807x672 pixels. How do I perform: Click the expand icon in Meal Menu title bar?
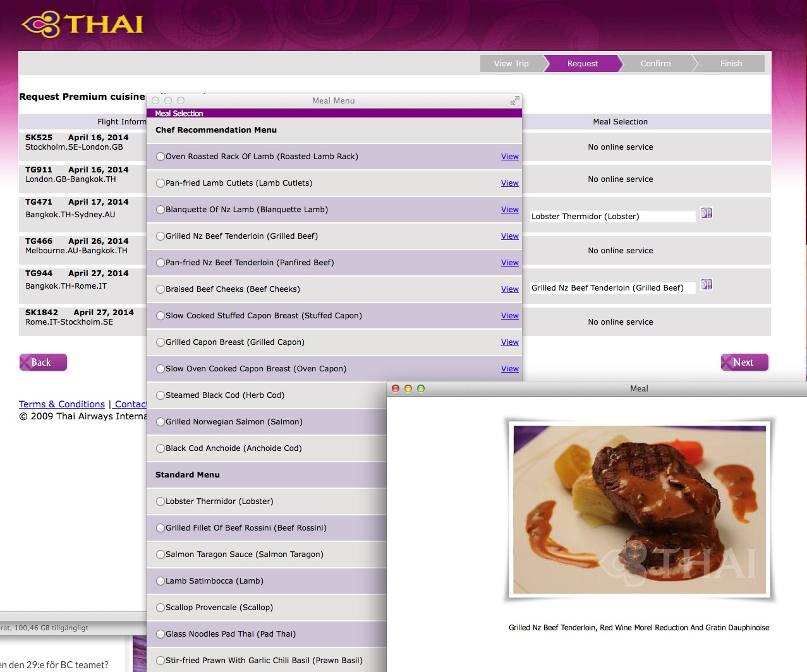click(x=514, y=100)
